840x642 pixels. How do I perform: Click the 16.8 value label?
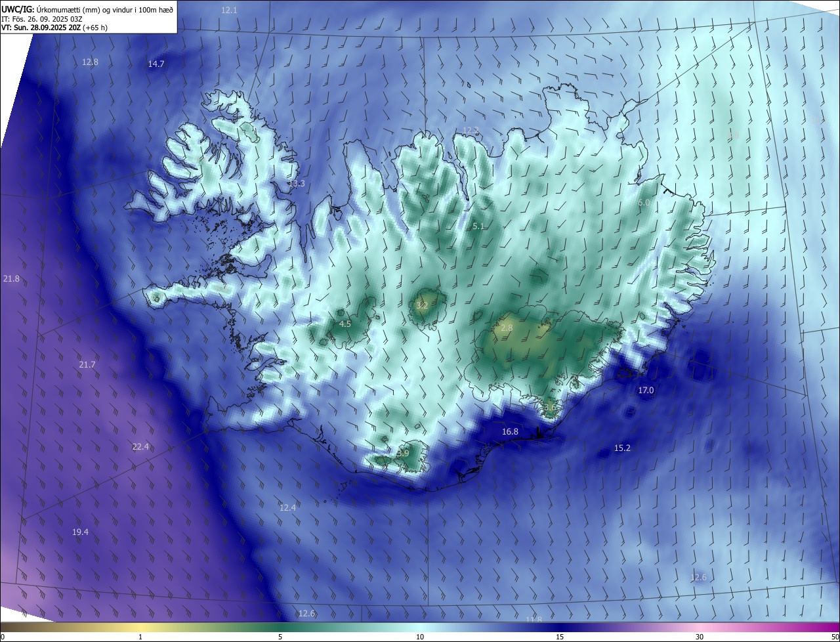click(510, 431)
